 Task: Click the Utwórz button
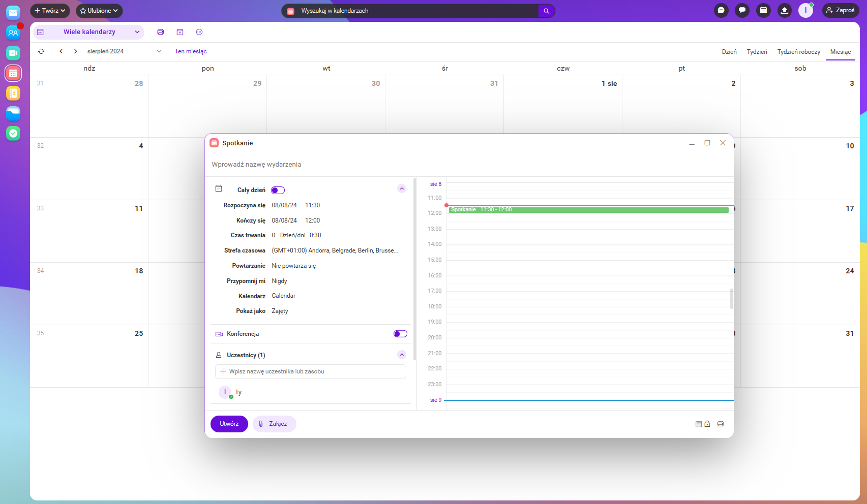(229, 424)
